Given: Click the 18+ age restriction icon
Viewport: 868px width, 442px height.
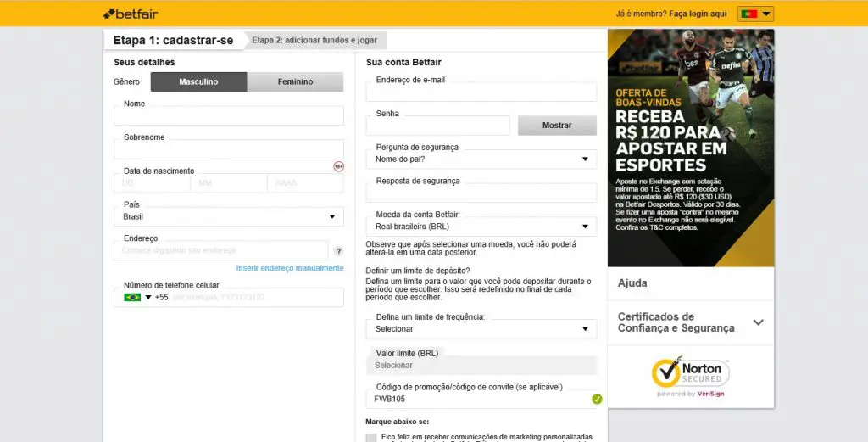Looking at the screenshot, I should (x=338, y=166).
